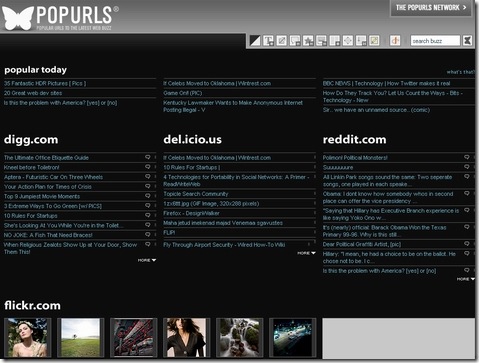The width and height of the screenshot is (479, 363).
Task: Click comment bubble beside 'Obama: I dont know how'
Action: click(x=467, y=193)
